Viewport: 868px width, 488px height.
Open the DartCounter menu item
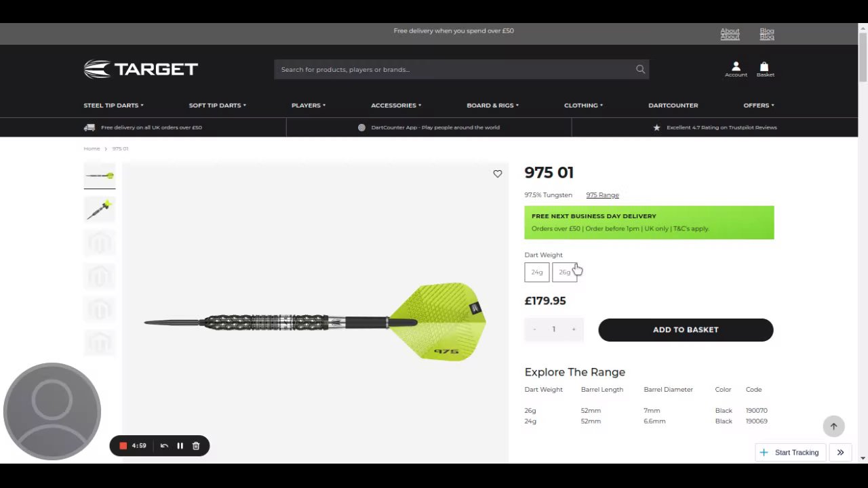tap(673, 106)
